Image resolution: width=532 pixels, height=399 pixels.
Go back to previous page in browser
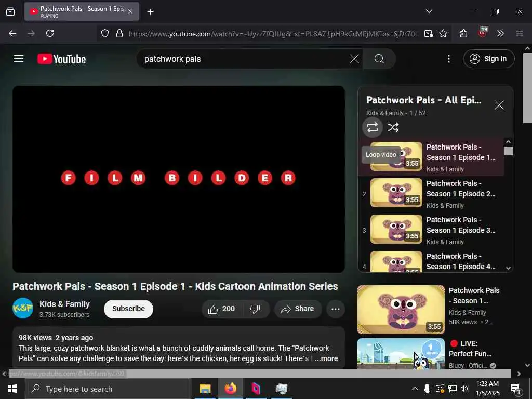click(x=12, y=33)
